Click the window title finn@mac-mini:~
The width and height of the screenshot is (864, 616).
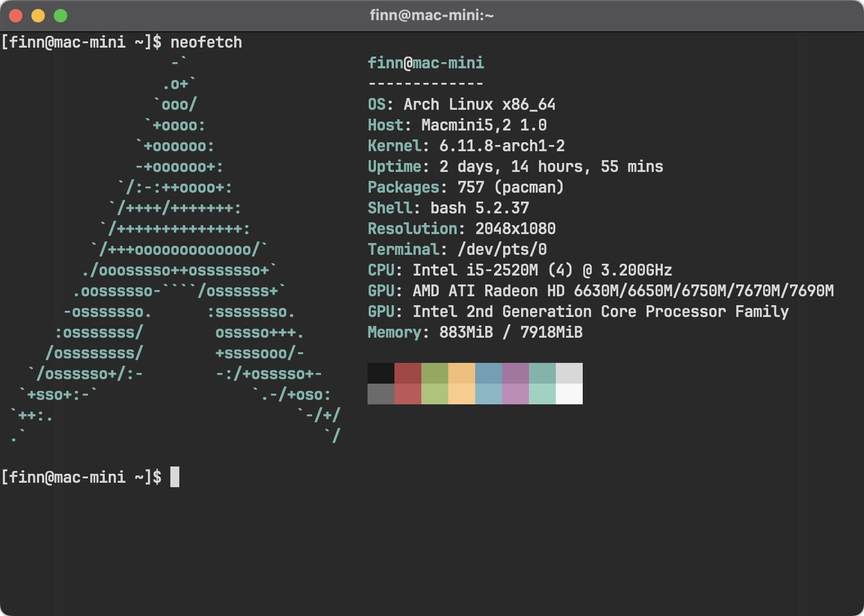[431, 15]
